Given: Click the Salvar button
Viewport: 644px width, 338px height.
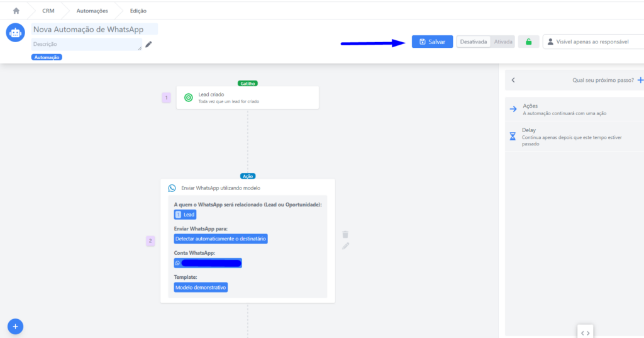Looking at the screenshot, I should pos(432,42).
